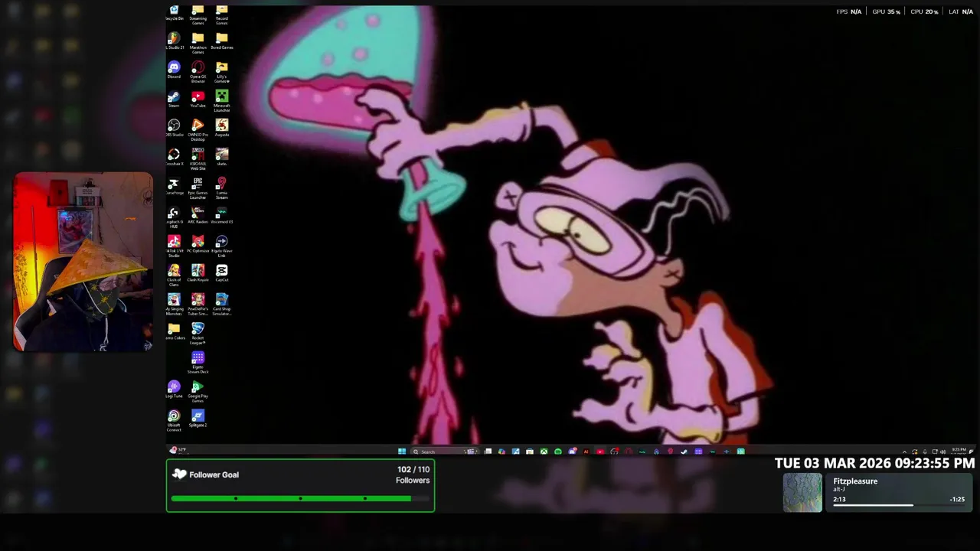
Task: Open Ubisoft Connect desktop shortcut
Action: tap(174, 421)
